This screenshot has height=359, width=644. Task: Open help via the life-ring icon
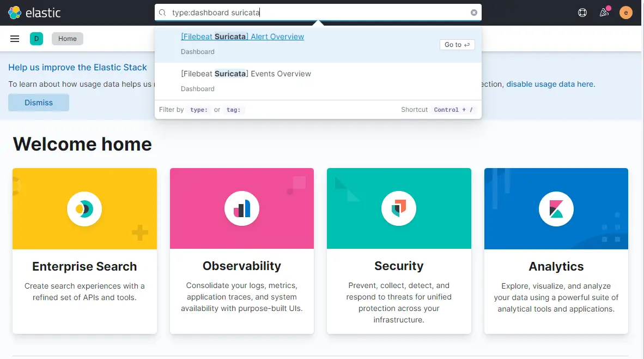click(x=582, y=12)
